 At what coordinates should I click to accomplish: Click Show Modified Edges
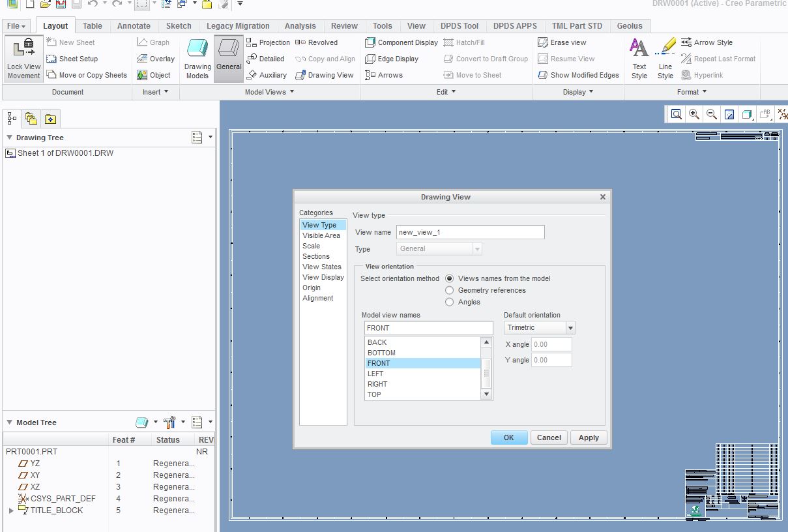(578, 75)
